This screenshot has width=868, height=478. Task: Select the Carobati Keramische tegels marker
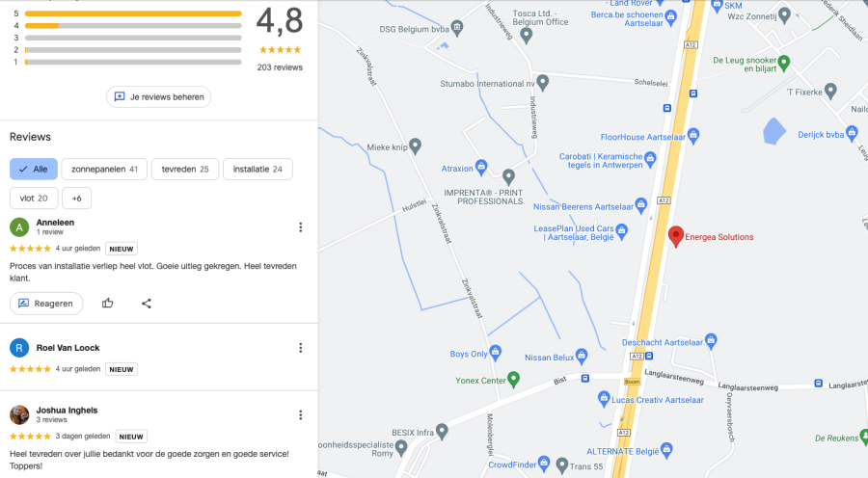(x=650, y=160)
